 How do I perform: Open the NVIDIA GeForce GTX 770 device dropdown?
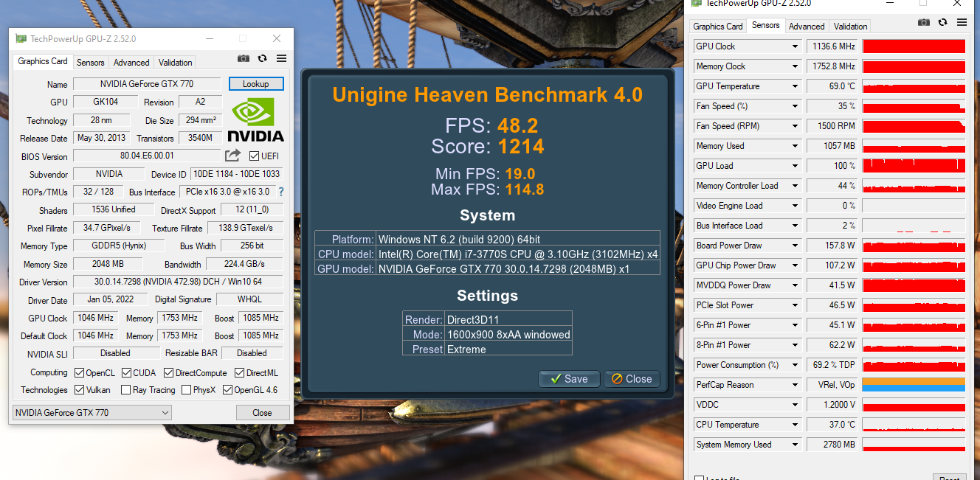(92, 413)
